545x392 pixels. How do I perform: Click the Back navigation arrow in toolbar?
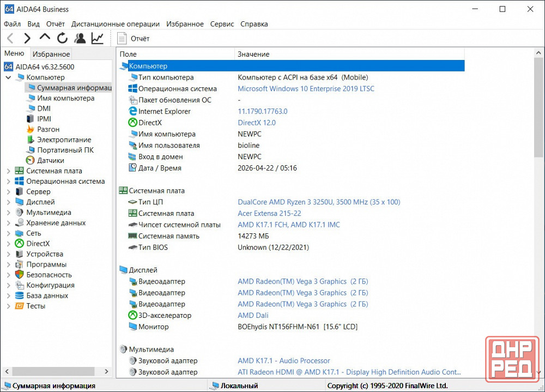(10, 38)
